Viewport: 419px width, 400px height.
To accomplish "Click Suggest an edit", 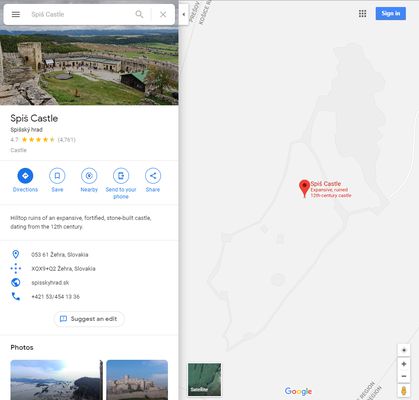I will [x=89, y=319].
